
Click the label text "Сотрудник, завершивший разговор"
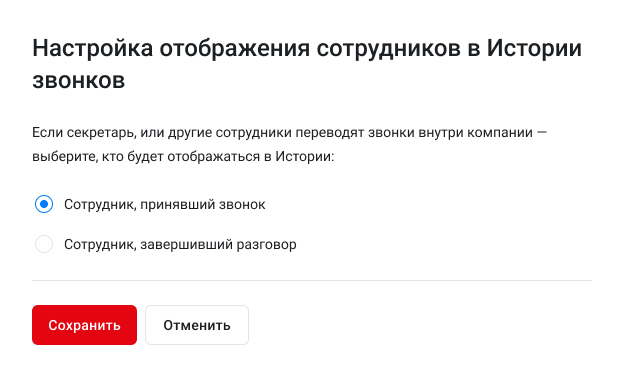(180, 244)
